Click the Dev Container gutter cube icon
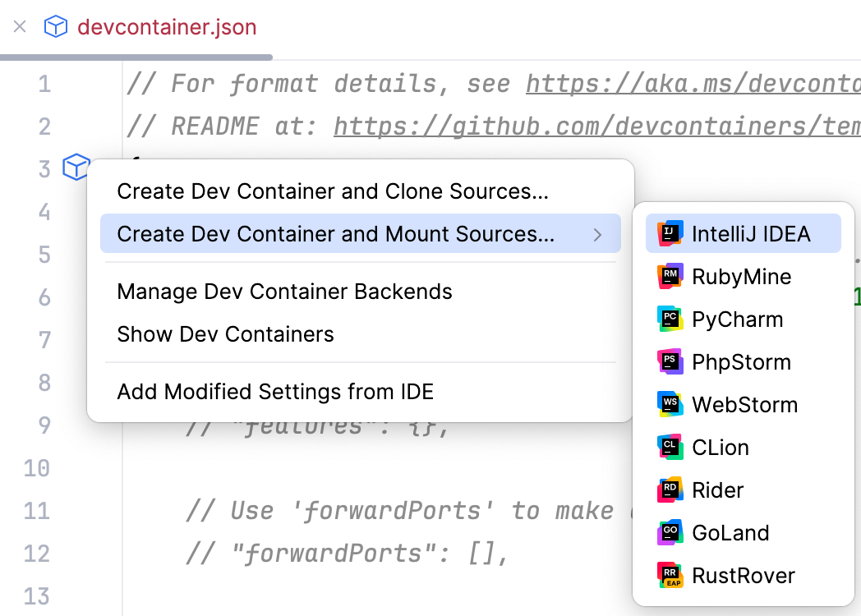Screen dimensions: 861x616 (x=75, y=168)
